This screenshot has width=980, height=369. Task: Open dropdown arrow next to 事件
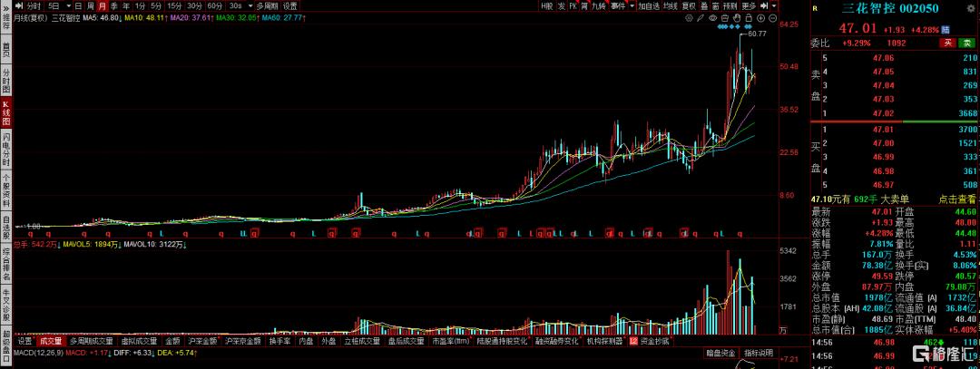tap(632, 5)
